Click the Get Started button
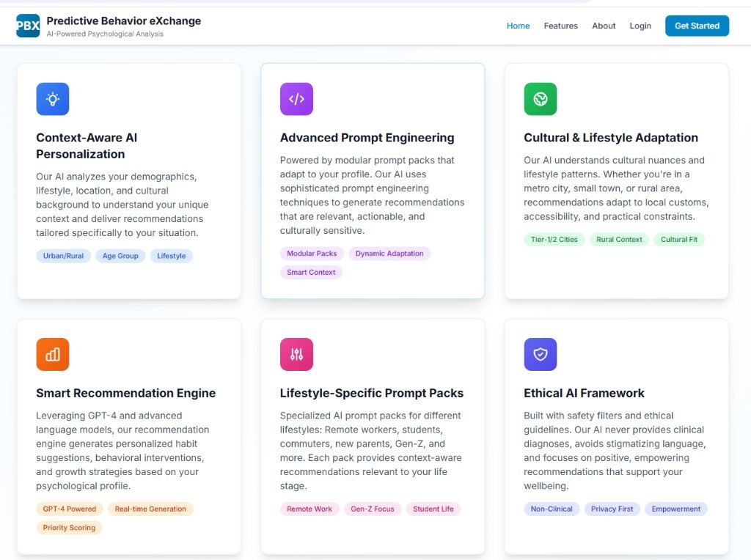 pos(697,26)
